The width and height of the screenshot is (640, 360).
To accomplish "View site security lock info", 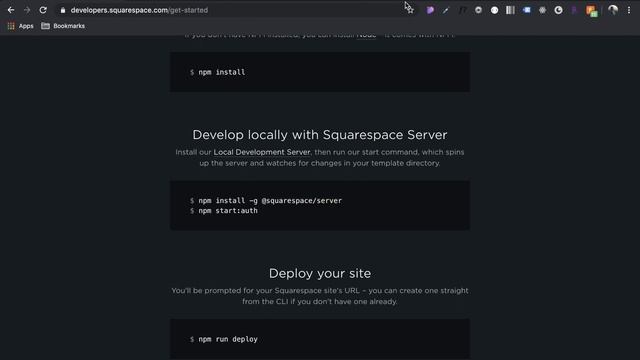I will coord(62,10).
